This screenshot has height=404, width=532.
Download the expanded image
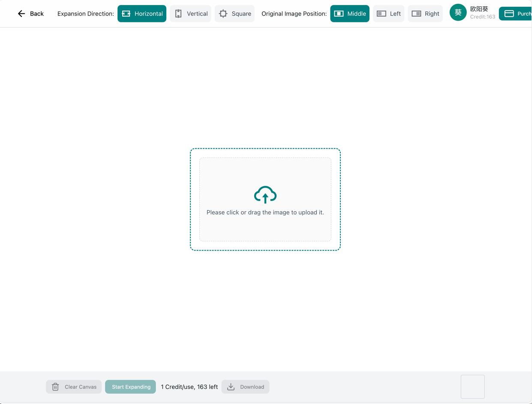click(x=246, y=387)
